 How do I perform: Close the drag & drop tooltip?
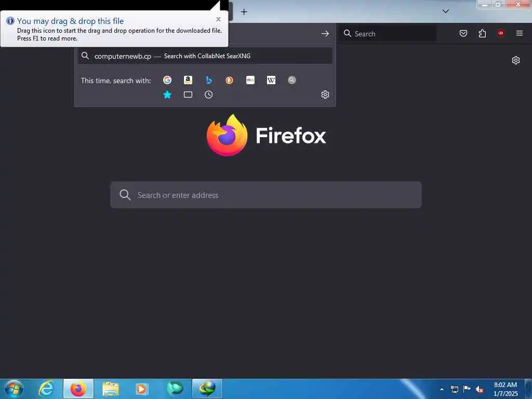pyautogui.click(x=219, y=19)
